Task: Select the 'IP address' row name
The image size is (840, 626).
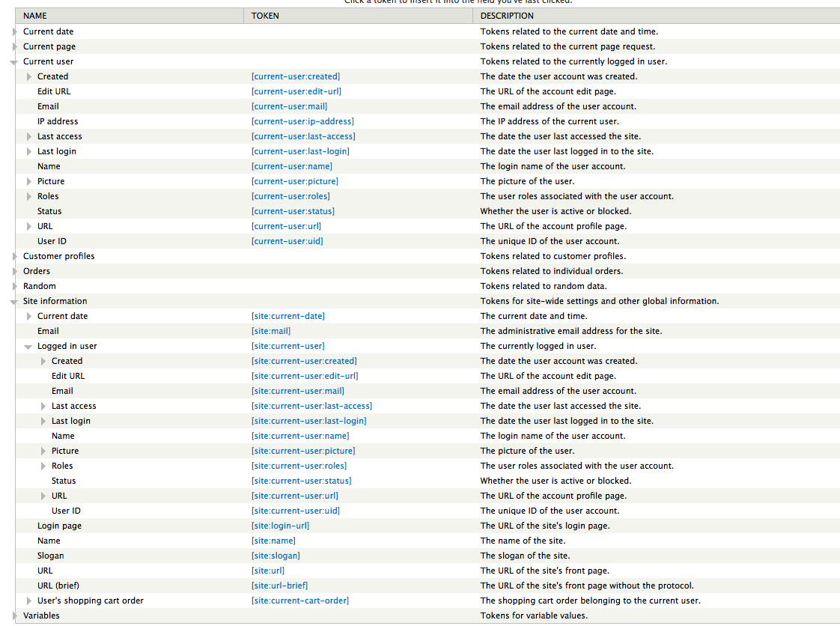Action: [x=58, y=121]
